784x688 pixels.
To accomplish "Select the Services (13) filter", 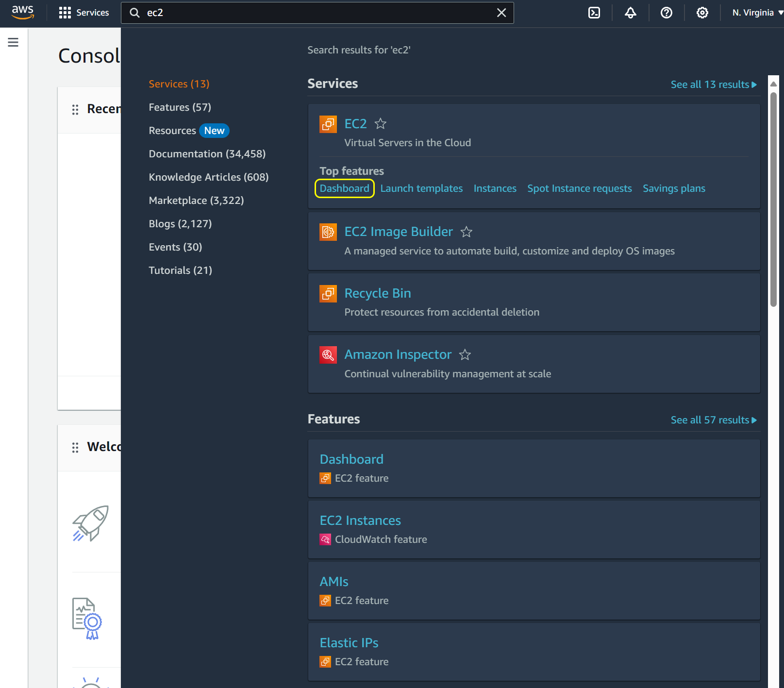I will (x=179, y=84).
